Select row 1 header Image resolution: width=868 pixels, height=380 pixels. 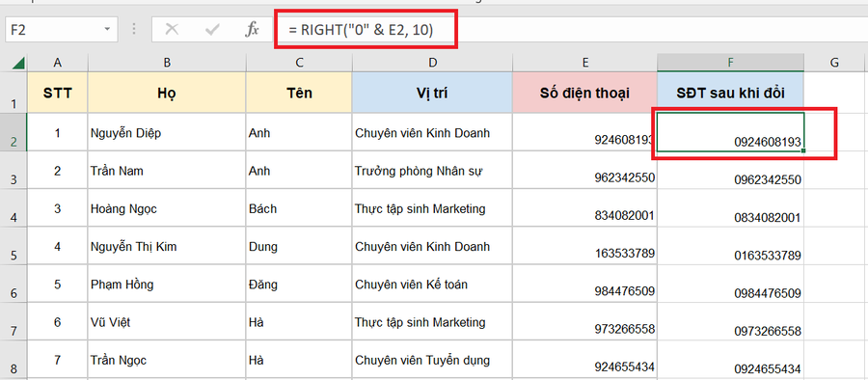(14, 93)
